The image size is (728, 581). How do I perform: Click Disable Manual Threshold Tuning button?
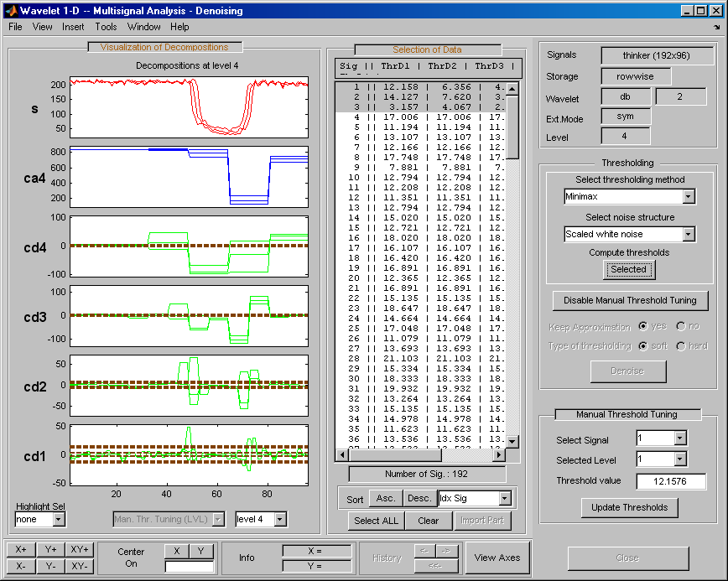pos(629,300)
